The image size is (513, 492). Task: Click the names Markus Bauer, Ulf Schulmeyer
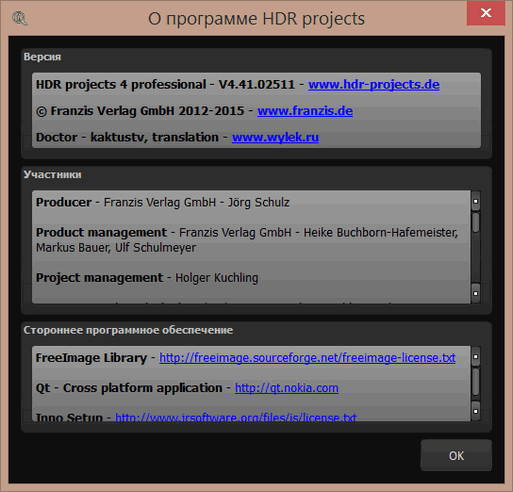[x=116, y=248]
